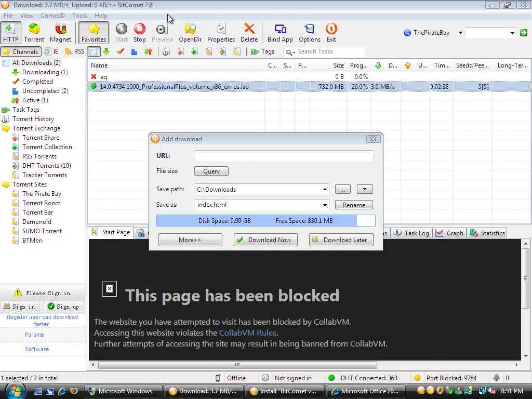The height and width of the screenshot is (399, 532).
Task: Click the disk space usage bar
Action: (265, 220)
